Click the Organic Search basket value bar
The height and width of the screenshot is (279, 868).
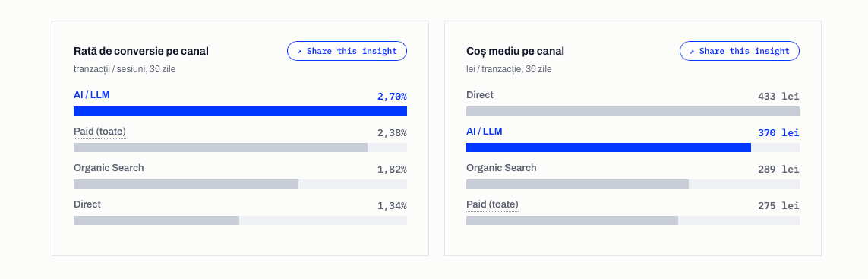pos(633,184)
